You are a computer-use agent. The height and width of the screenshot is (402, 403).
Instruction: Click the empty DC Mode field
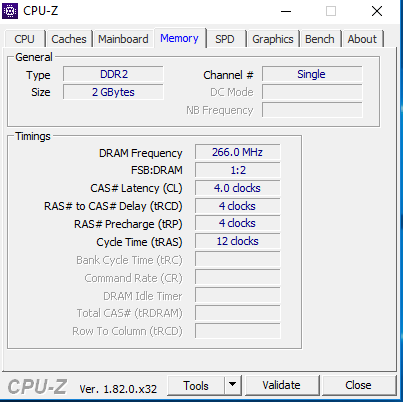[x=312, y=92]
